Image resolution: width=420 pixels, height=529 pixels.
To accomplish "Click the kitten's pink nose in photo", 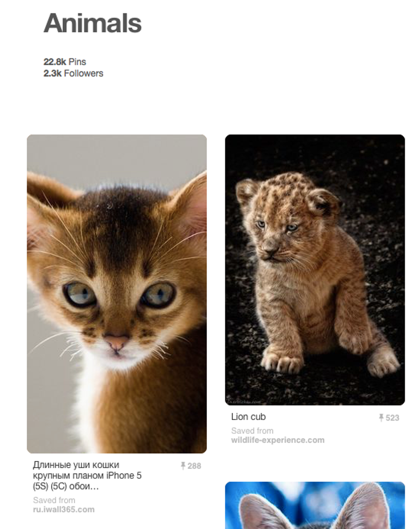I will tap(116, 342).
